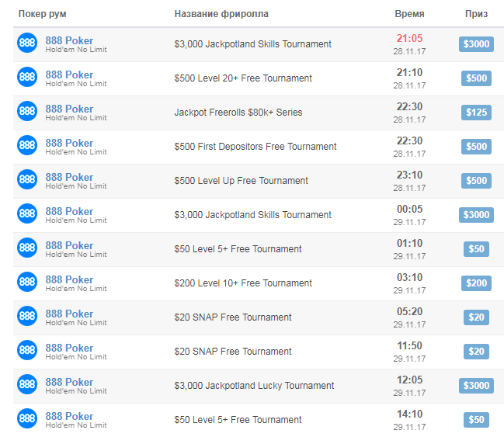The width and height of the screenshot is (504, 437).
Task: Click the 888 Poker link in the 00:05 row
Action: (x=69, y=211)
